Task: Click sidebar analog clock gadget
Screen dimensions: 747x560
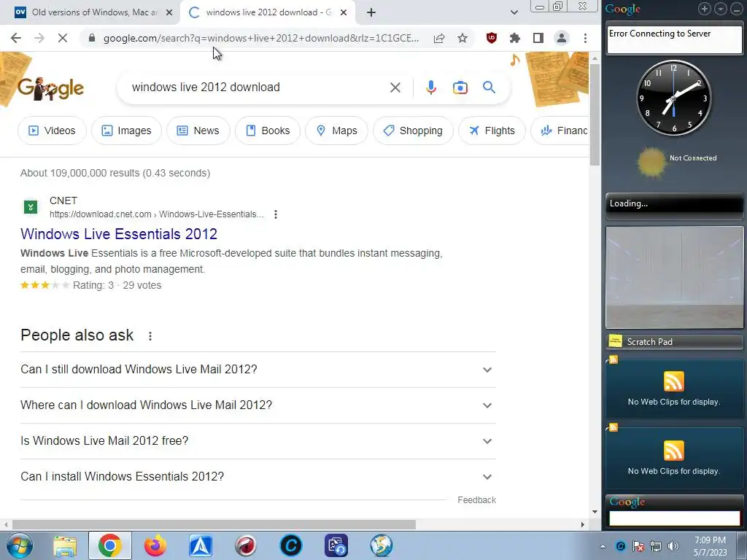Action: (x=673, y=98)
